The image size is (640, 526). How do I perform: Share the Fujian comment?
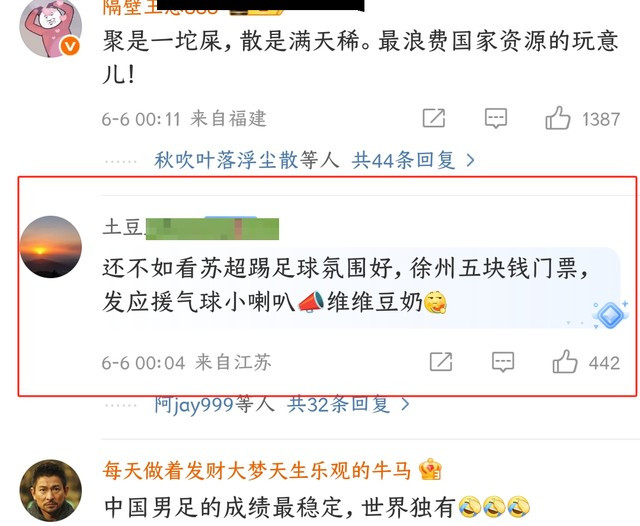433,118
